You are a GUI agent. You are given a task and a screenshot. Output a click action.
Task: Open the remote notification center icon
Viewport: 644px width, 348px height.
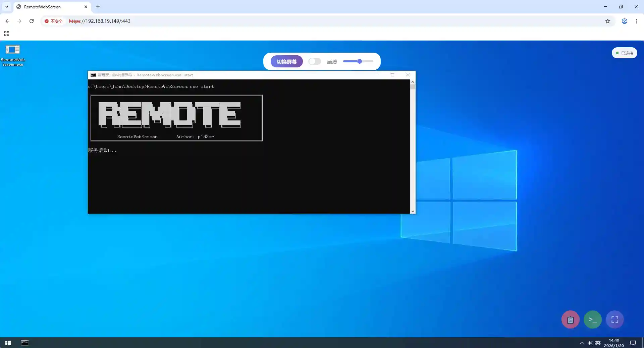click(633, 343)
